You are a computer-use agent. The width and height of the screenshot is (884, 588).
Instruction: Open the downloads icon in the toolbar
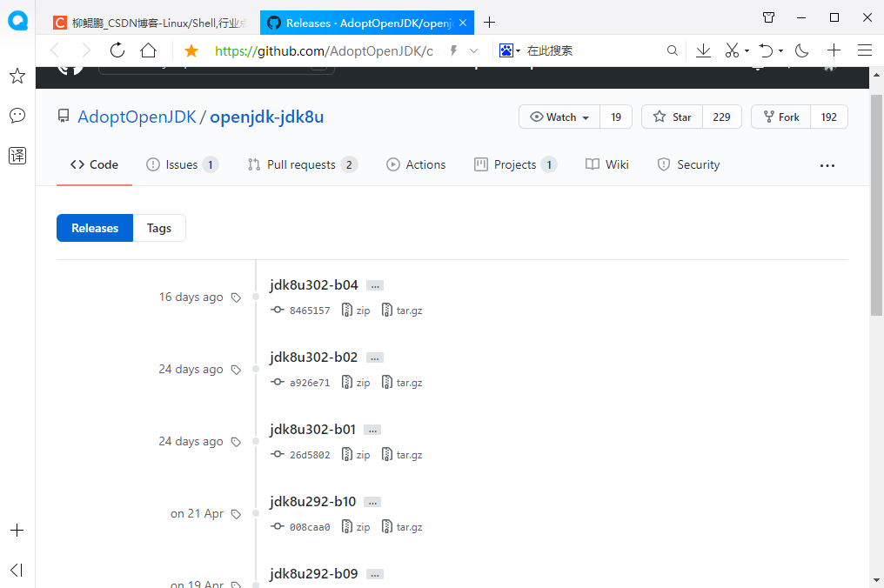point(703,50)
